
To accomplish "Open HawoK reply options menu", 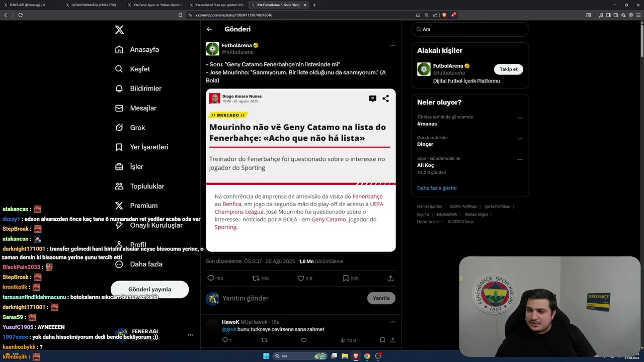I will pyautogui.click(x=392, y=322).
